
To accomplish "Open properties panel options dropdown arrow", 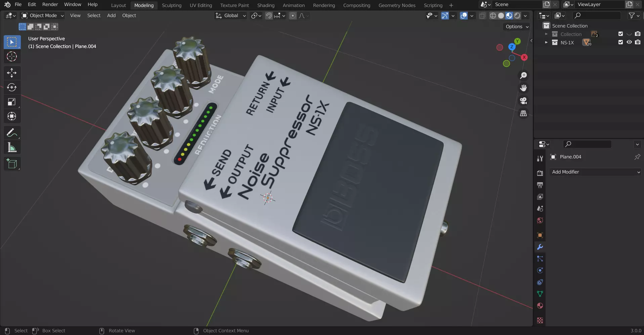I will pos(637,144).
